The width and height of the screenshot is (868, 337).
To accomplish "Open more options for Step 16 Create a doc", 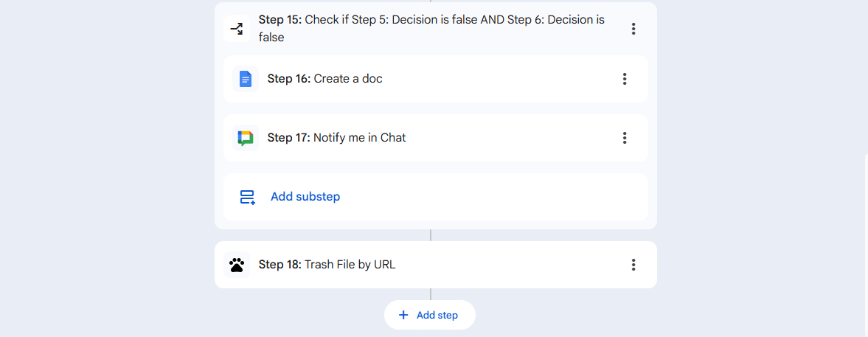I will [x=625, y=79].
